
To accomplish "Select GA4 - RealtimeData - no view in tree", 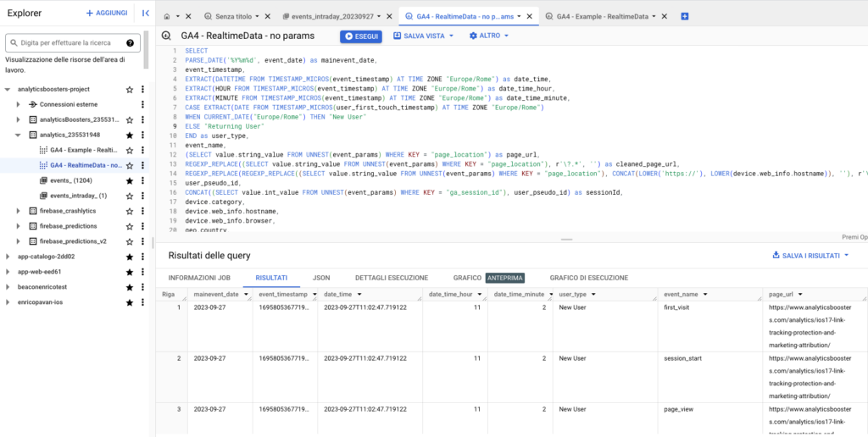I will point(86,165).
